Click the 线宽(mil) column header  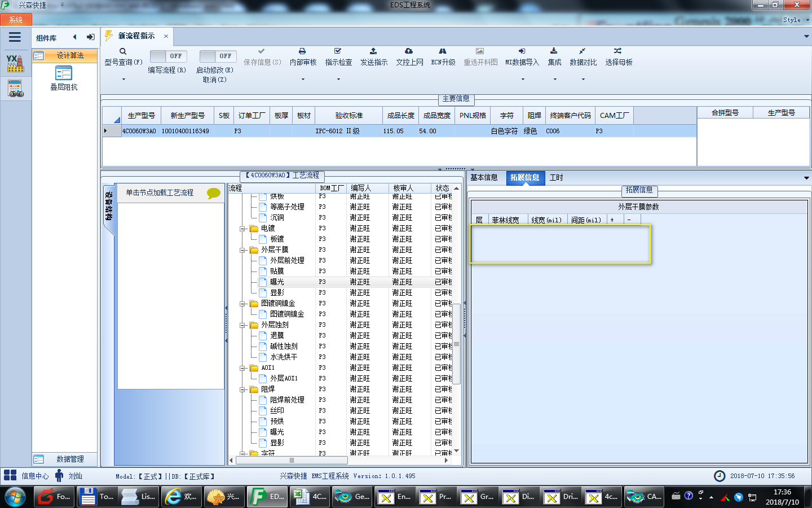tap(546, 220)
